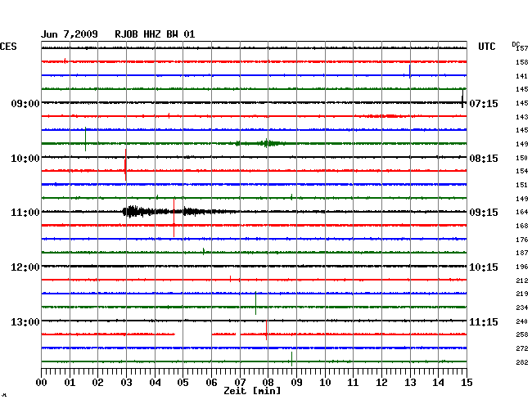Click the "09:15" UTC time label
The height and width of the screenshot is (404, 532).
click(x=484, y=213)
